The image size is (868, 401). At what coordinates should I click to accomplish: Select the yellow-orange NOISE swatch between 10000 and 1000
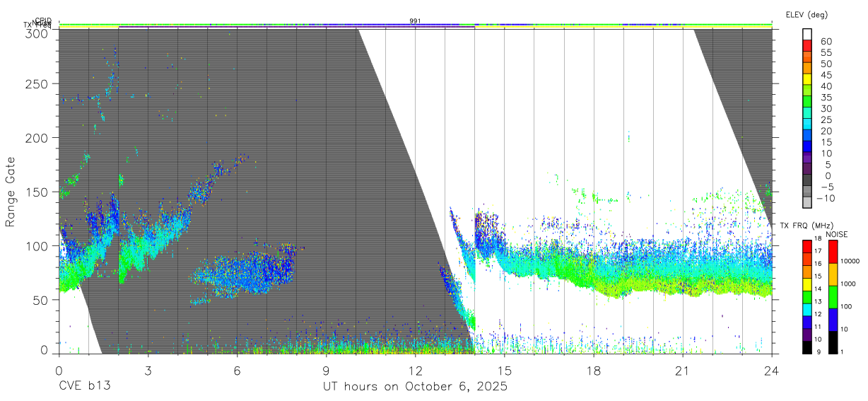pos(832,274)
